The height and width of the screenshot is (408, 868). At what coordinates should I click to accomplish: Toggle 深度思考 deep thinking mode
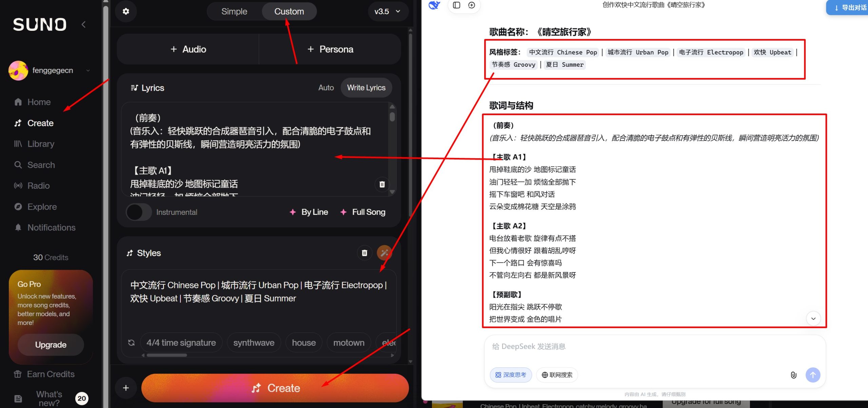pos(511,375)
